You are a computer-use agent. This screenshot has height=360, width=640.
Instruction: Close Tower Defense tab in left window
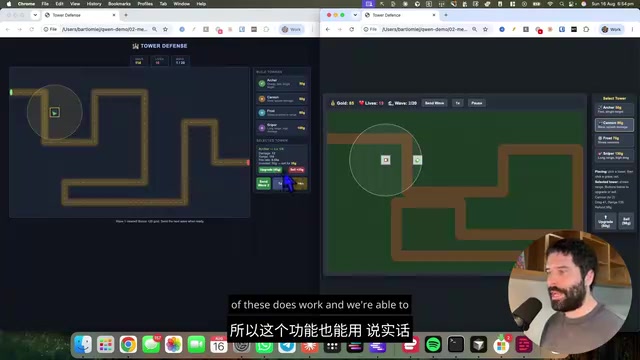[114, 15]
